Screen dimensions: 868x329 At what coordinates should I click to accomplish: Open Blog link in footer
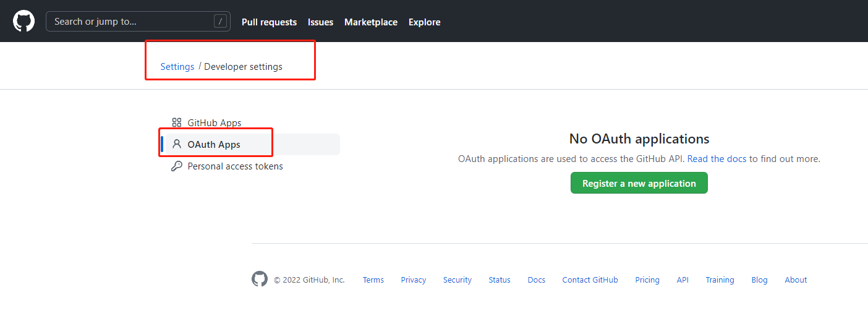pyautogui.click(x=760, y=280)
